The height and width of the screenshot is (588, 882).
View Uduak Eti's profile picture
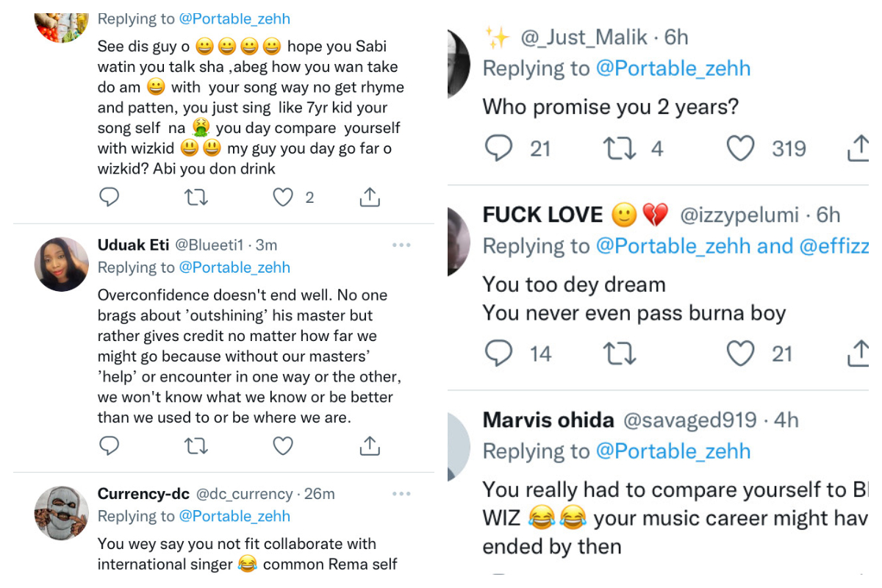click(x=61, y=265)
